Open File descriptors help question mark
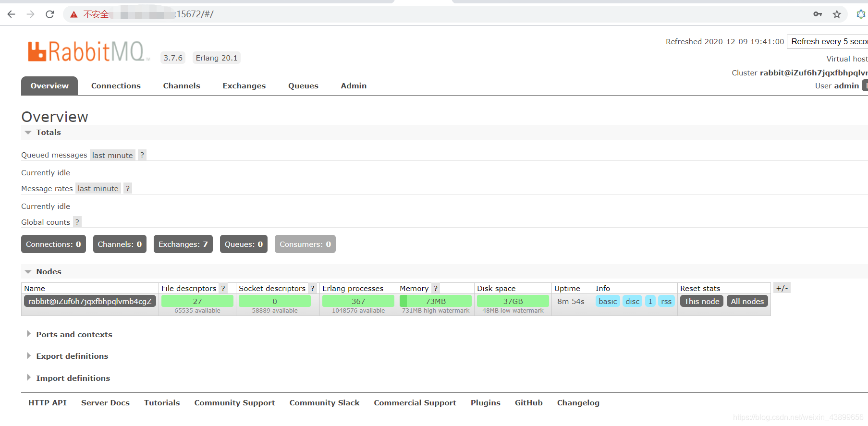Viewport: 868px width, 426px height. pyautogui.click(x=223, y=288)
